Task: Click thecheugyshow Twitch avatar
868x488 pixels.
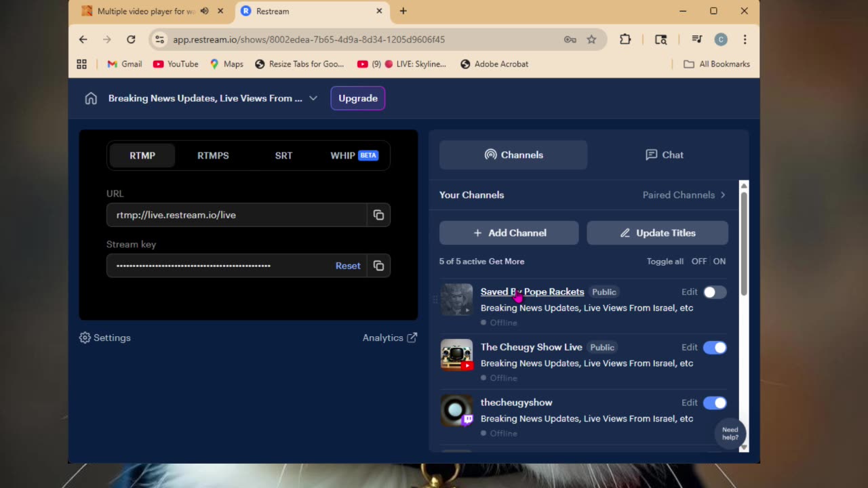Action: pyautogui.click(x=456, y=411)
